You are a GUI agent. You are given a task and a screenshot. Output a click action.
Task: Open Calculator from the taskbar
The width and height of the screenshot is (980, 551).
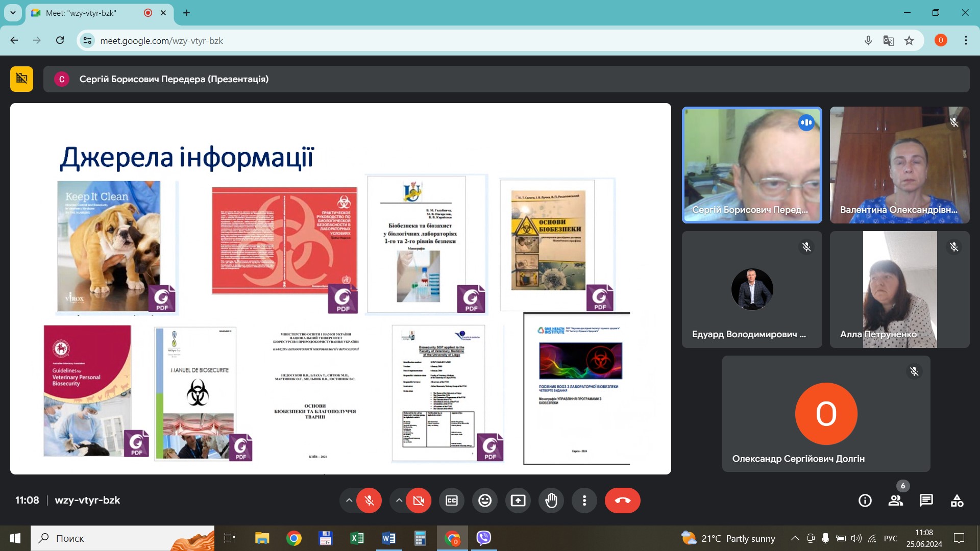click(420, 538)
